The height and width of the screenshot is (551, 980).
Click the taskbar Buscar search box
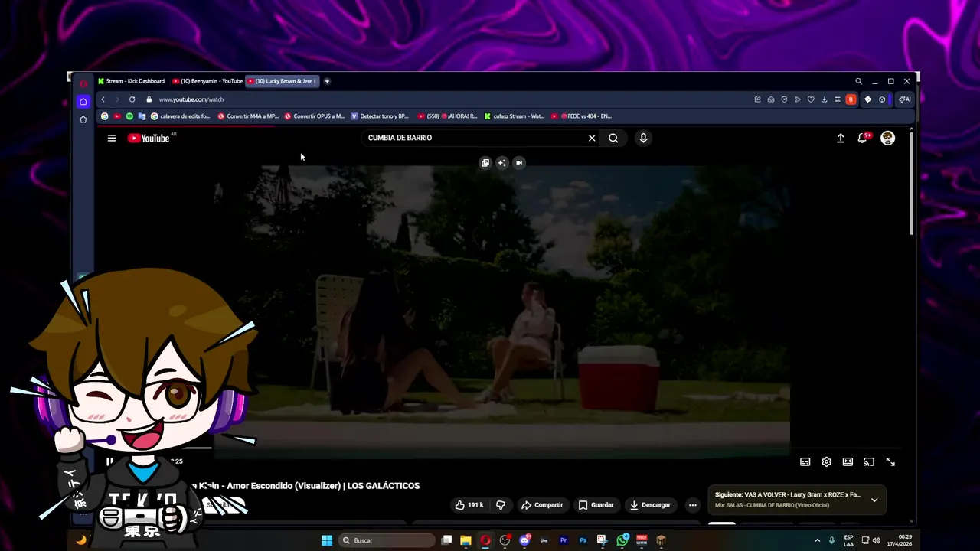point(387,540)
